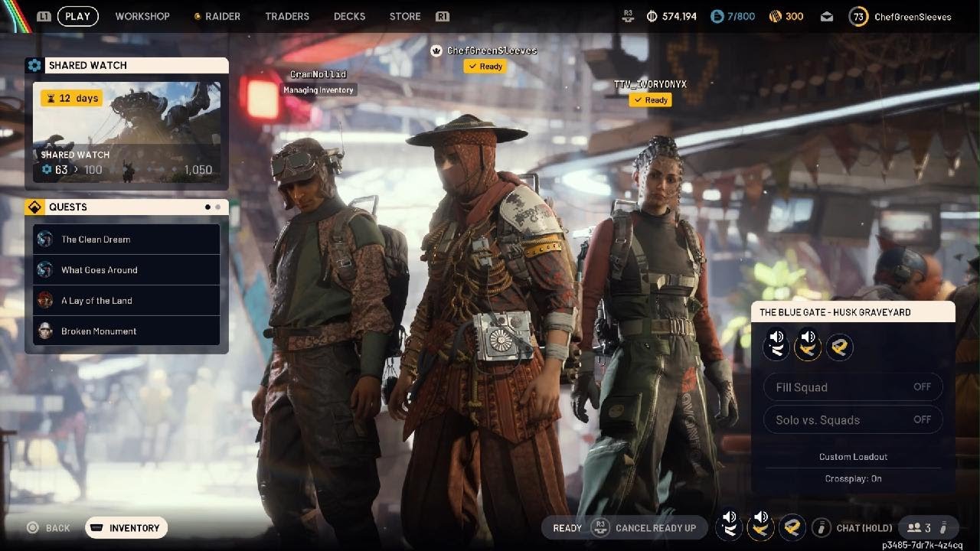Open the DECKS tab
Viewport: 980px width, 551px height.
349,16
